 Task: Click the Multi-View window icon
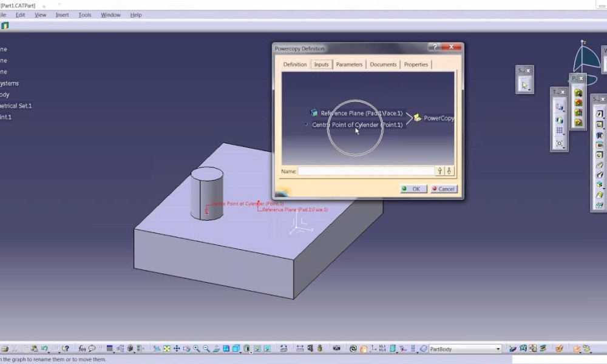(226, 348)
